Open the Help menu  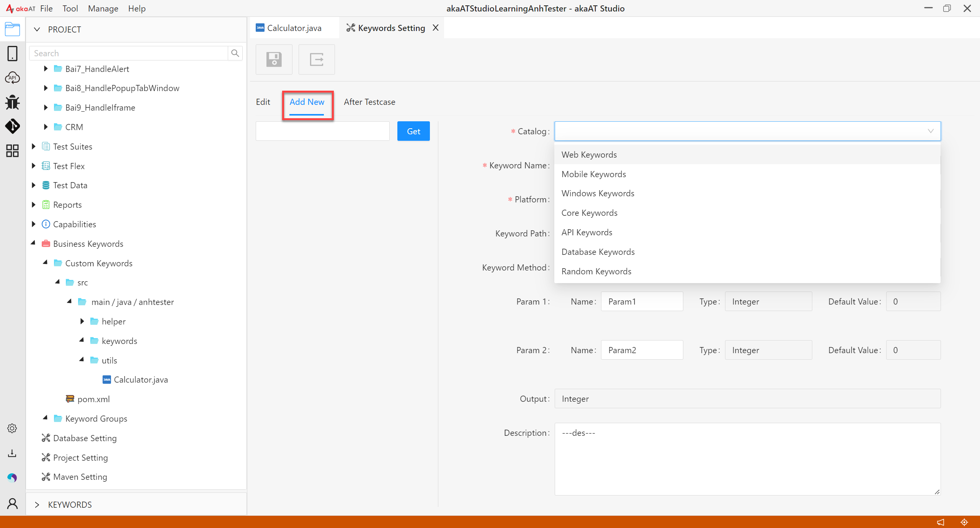pos(137,8)
